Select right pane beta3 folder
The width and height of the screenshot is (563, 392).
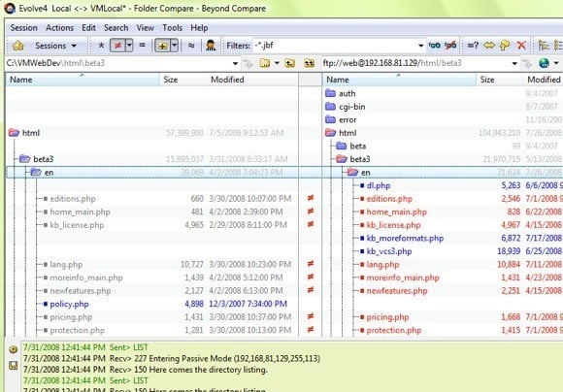360,159
